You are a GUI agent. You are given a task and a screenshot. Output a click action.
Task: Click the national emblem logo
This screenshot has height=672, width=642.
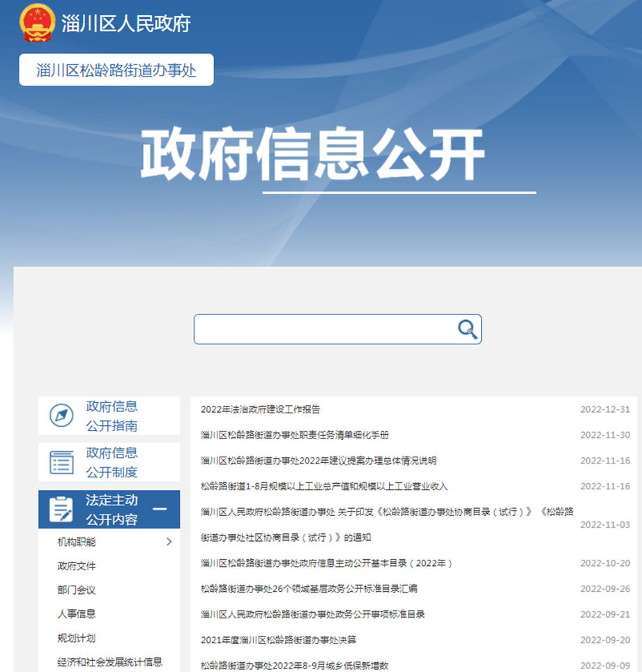[x=36, y=23]
